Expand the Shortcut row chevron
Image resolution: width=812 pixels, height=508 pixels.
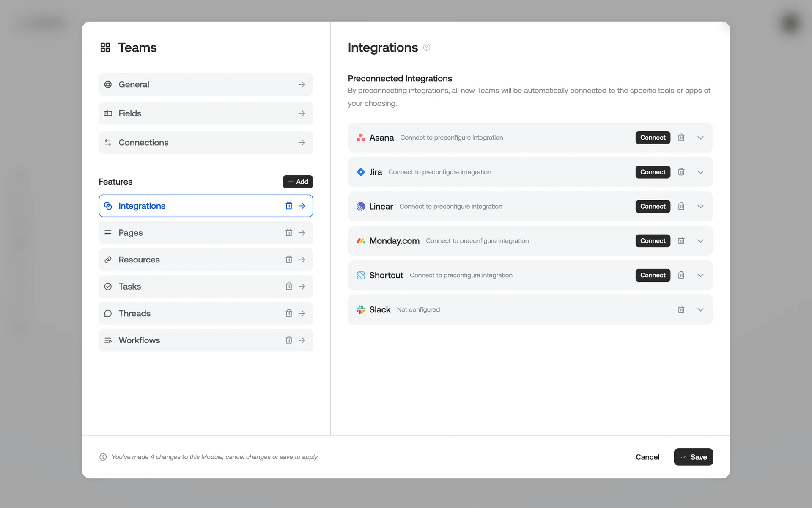(x=700, y=275)
